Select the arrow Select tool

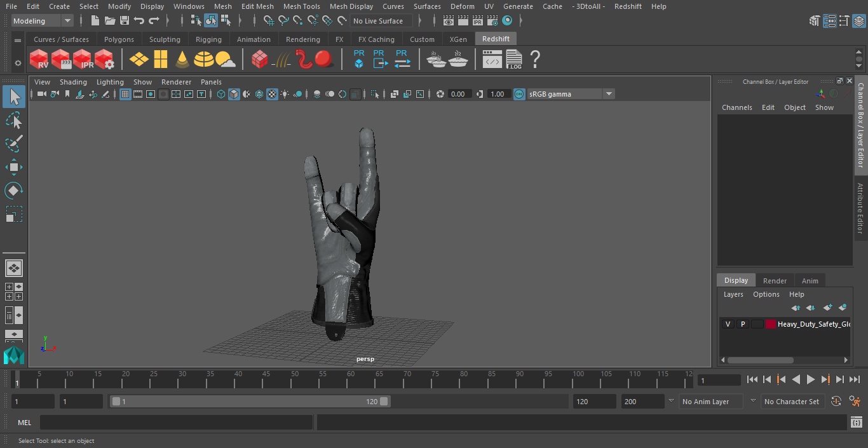click(x=14, y=97)
